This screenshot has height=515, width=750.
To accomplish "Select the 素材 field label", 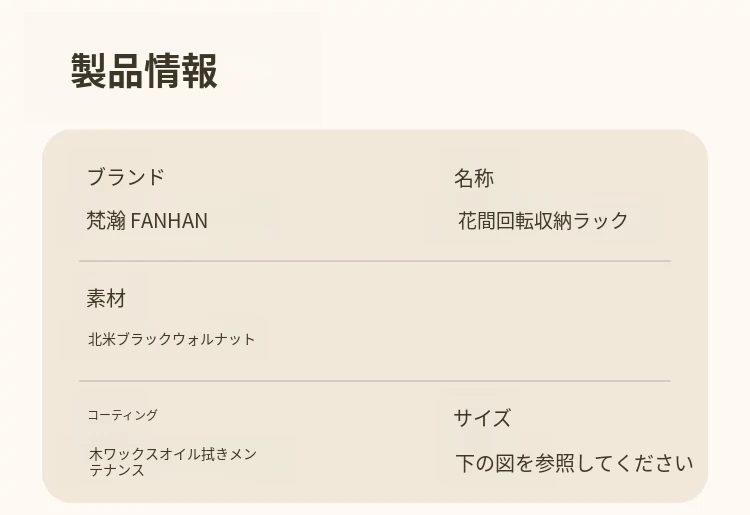I will pos(106,298).
